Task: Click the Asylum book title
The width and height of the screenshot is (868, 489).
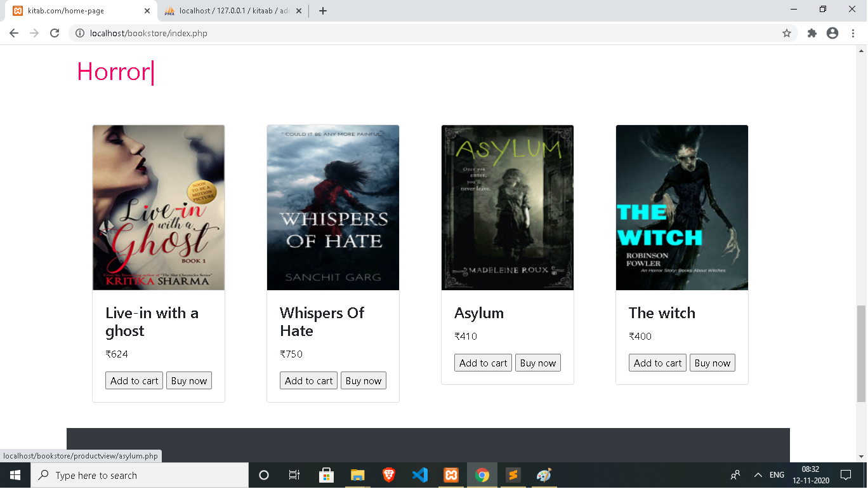Action: click(478, 312)
